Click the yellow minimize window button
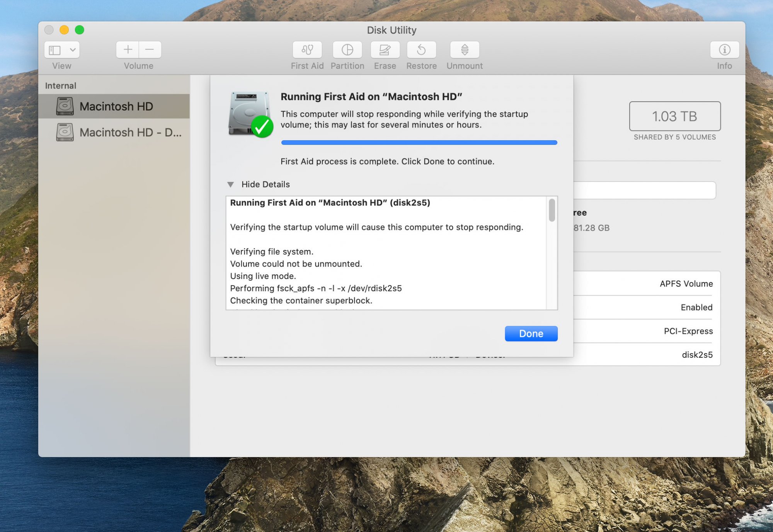Viewport: 773px width, 532px height. (64, 30)
